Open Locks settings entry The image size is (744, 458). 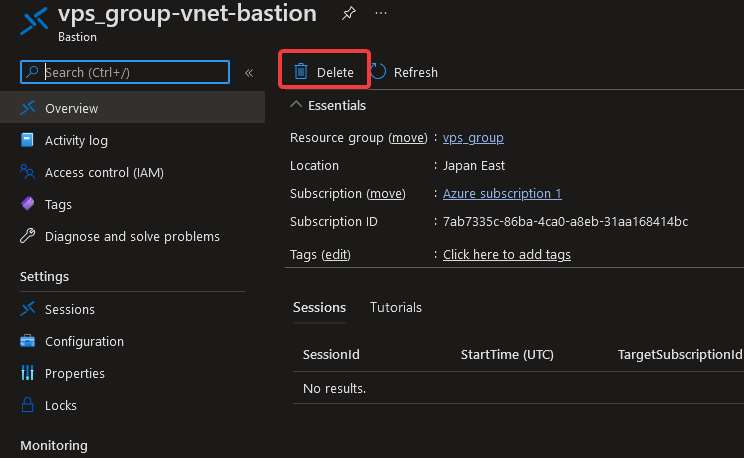coord(132,405)
